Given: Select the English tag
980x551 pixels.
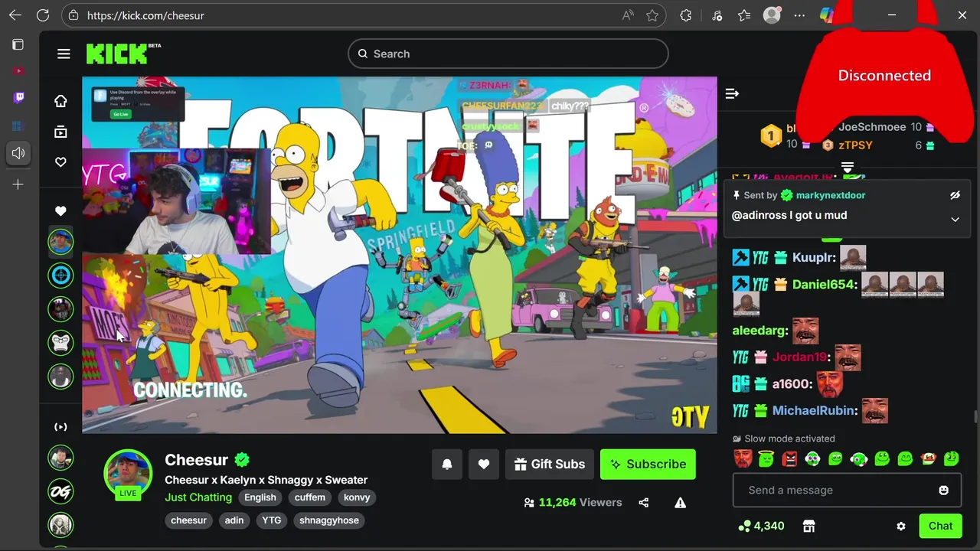Looking at the screenshot, I should point(260,497).
